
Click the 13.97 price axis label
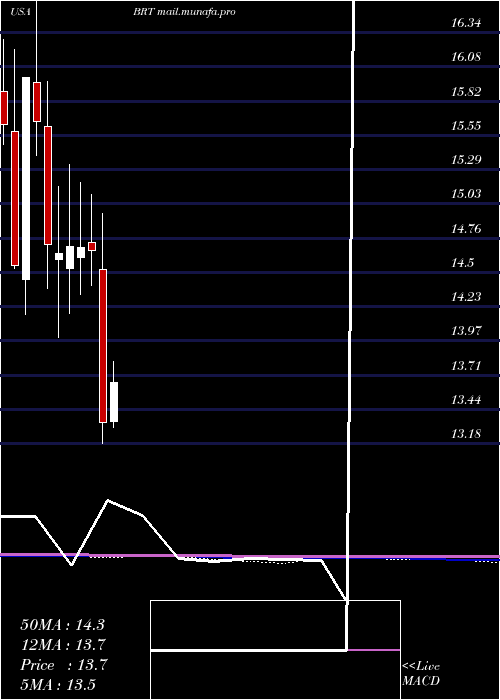point(466,331)
